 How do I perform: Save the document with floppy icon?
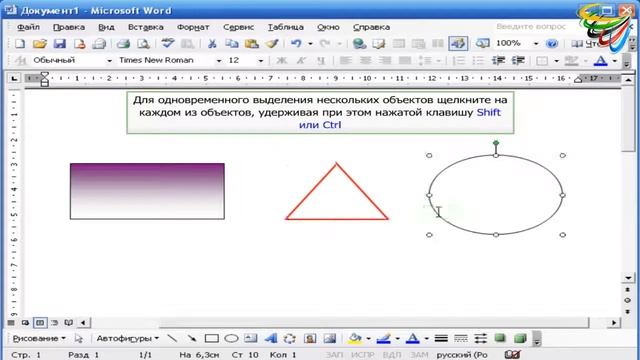point(60,43)
